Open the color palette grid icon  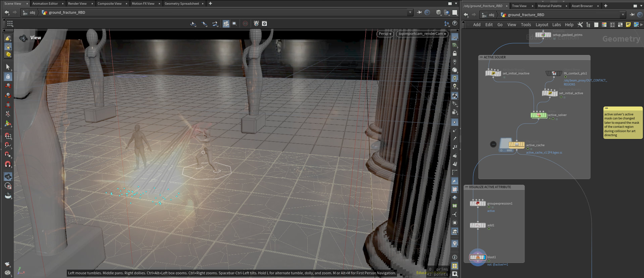pos(604,25)
